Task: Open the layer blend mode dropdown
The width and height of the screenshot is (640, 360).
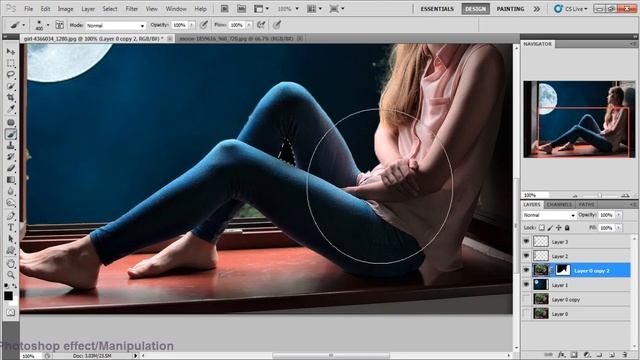Action: tap(549, 215)
